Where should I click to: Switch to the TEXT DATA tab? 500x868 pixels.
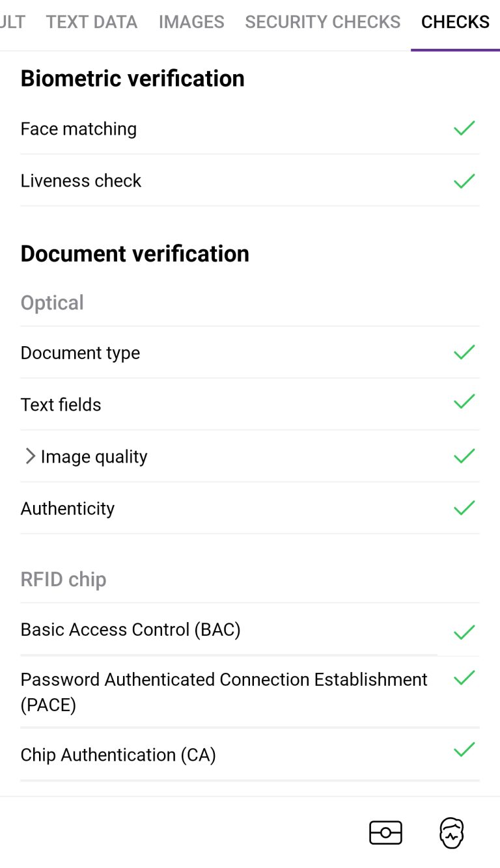[92, 22]
